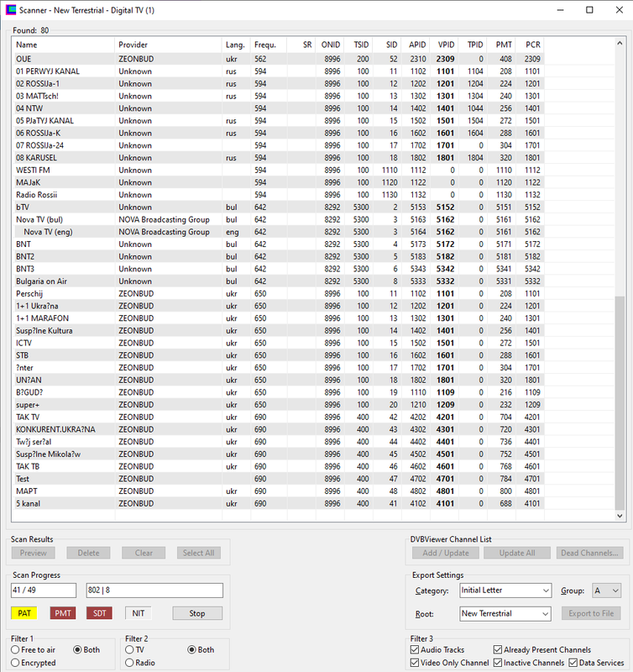Click the NIT indicator box

pos(138,613)
